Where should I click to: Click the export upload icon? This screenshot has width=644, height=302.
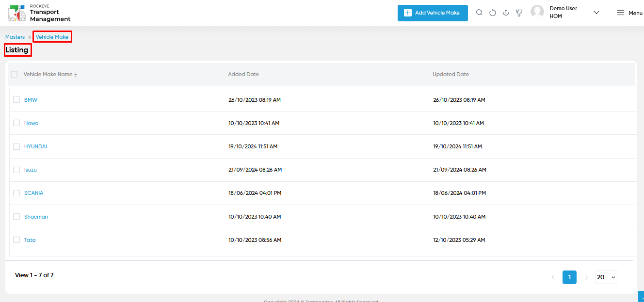[x=506, y=13]
